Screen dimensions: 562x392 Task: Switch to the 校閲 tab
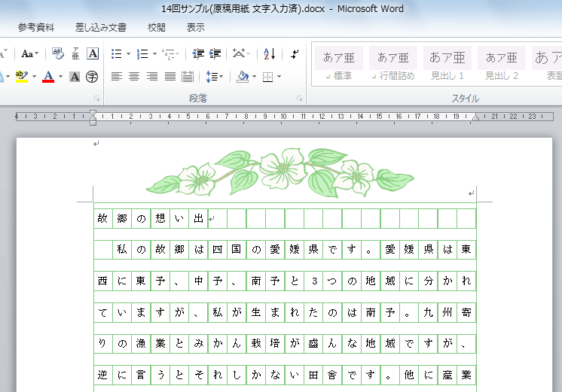click(x=157, y=28)
